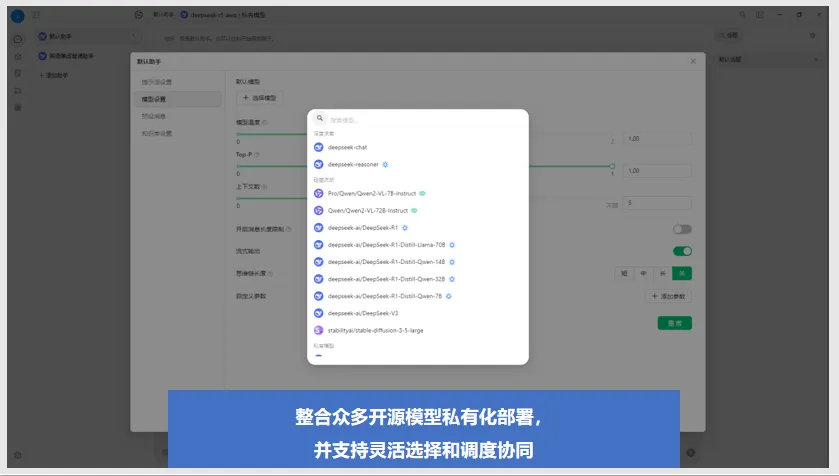Open the model selector showing deepseek-r1-awq in header

click(223, 14)
